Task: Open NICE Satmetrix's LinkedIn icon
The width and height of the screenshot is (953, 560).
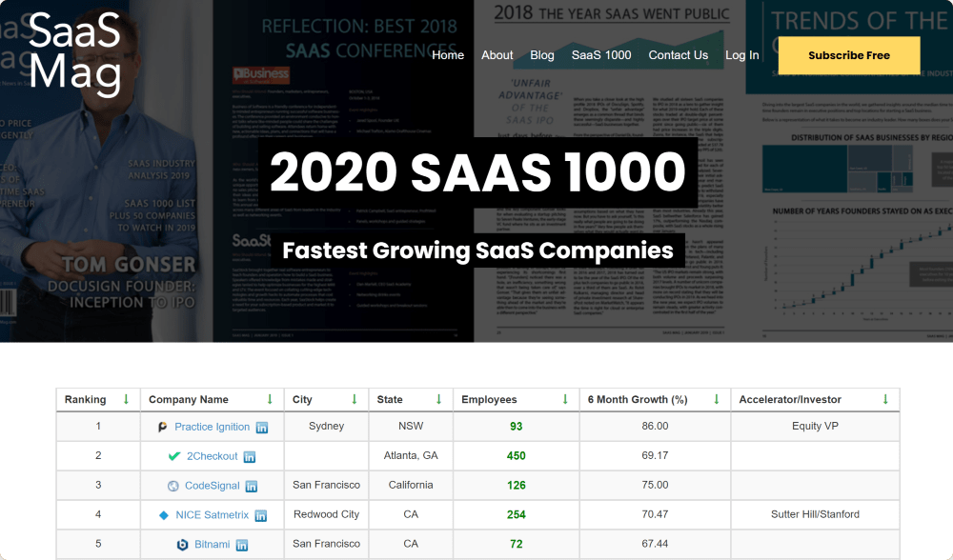Action: tap(261, 515)
